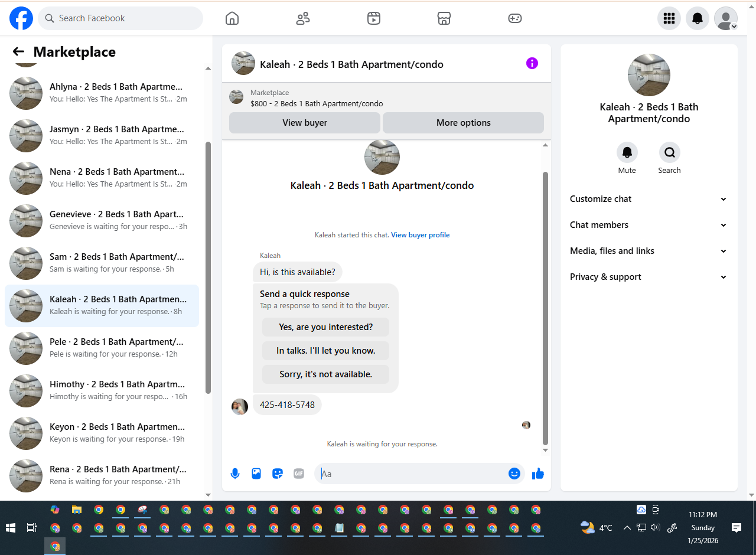Open the View buyer profile link
The image size is (756, 555).
tap(421, 235)
